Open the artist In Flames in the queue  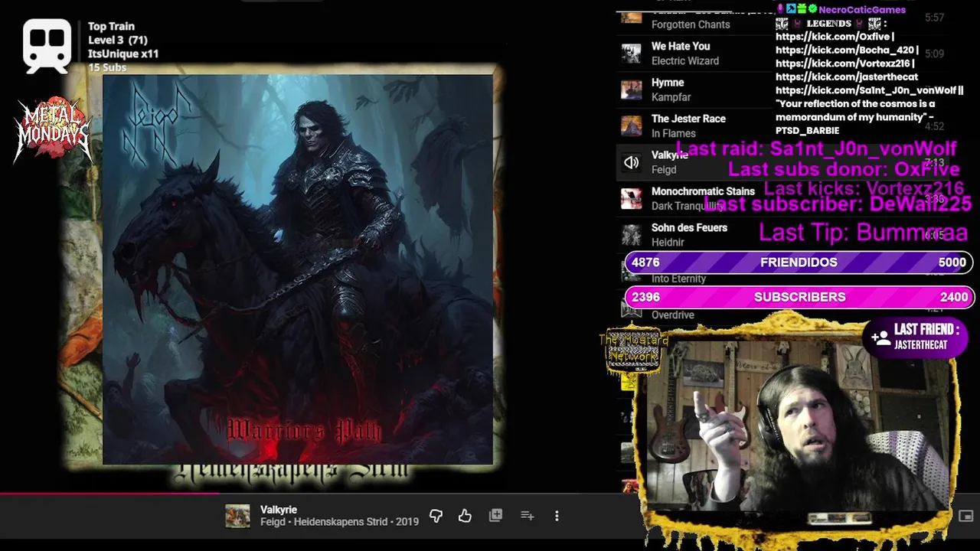point(674,133)
